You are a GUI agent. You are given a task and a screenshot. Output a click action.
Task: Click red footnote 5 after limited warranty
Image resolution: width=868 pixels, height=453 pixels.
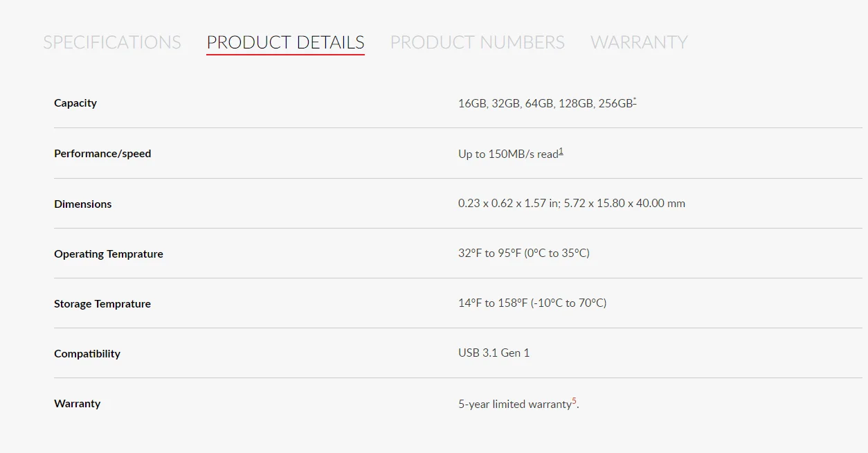pos(574,401)
